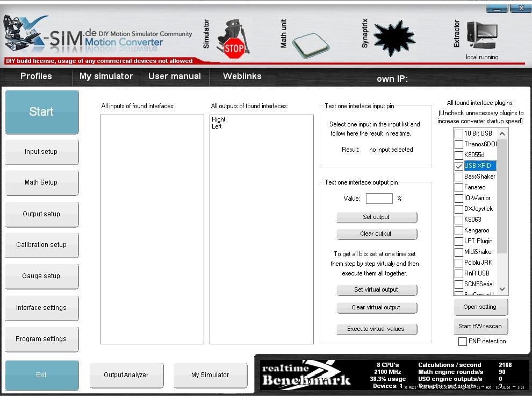Viewport: 532px width, 396px height.
Task: Tick the LPT Plugin checkbox
Action: coord(459,241)
